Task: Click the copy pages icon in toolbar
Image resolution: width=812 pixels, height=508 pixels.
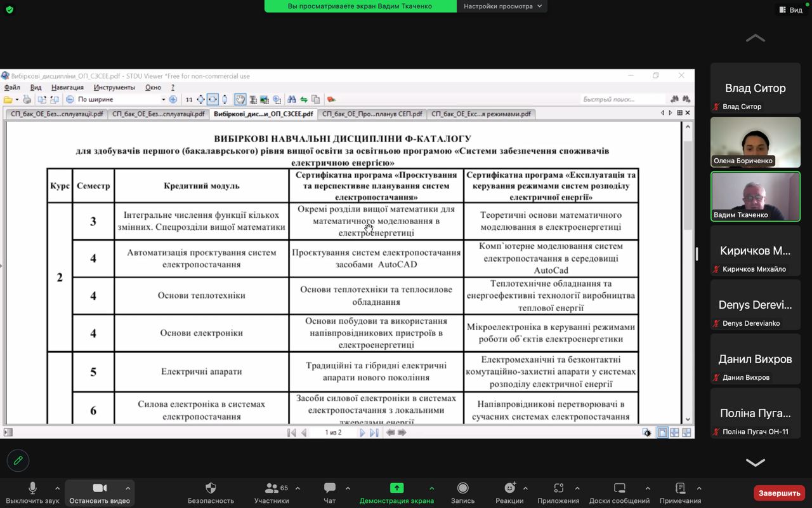Action: pos(315,100)
